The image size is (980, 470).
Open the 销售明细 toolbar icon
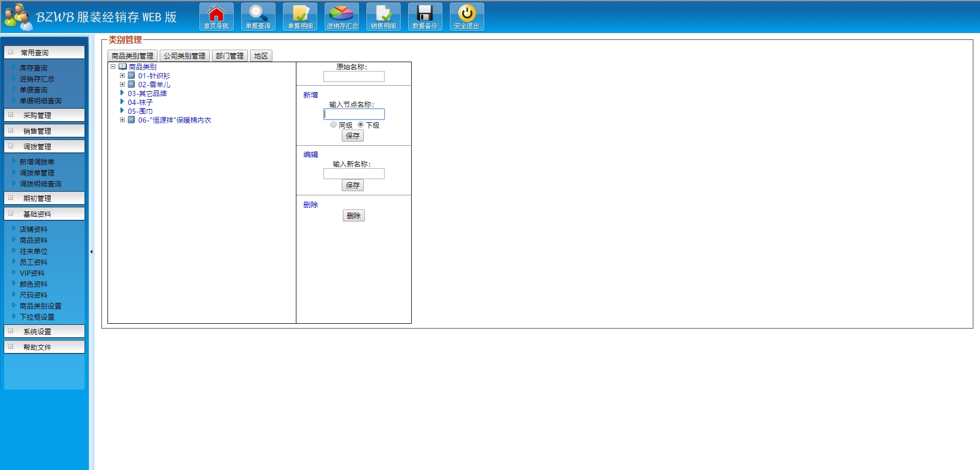[384, 17]
